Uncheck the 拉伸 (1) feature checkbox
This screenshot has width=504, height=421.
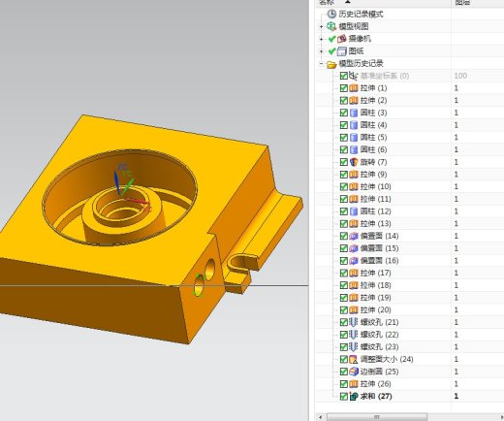[344, 88]
